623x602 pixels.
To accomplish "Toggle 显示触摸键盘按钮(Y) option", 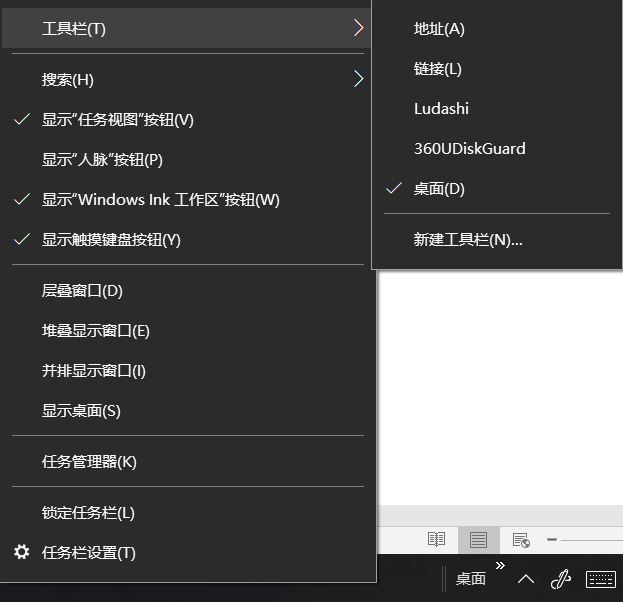I will 188,240.
